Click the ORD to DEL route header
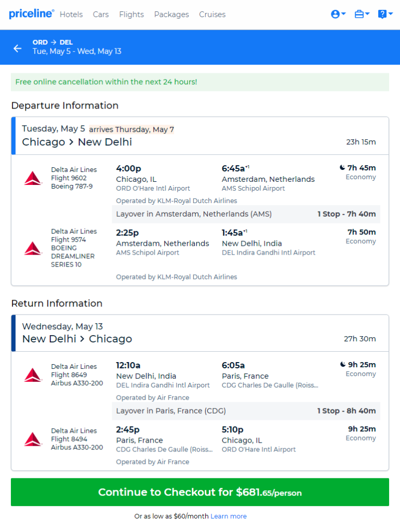 pyautogui.click(x=52, y=43)
